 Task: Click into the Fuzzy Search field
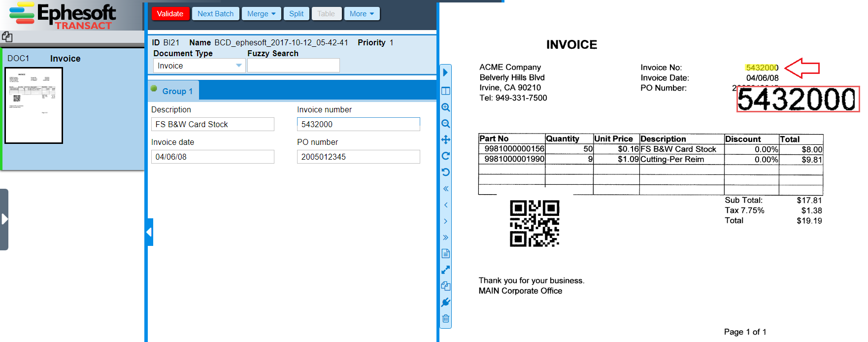(x=293, y=66)
